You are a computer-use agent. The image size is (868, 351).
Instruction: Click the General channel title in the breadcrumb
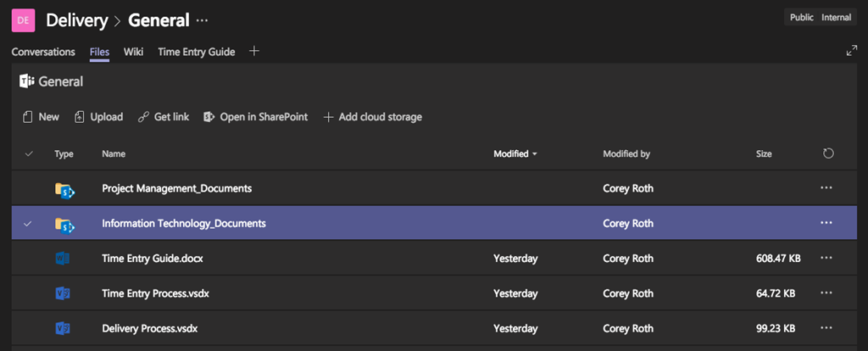159,20
